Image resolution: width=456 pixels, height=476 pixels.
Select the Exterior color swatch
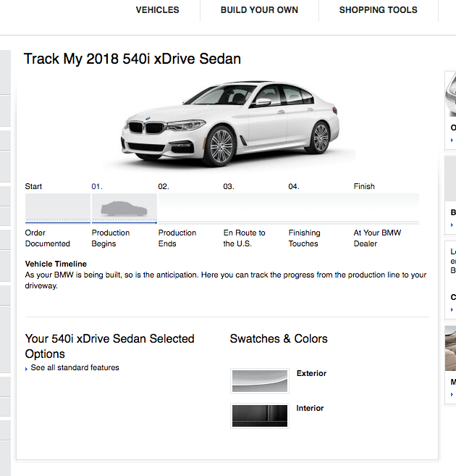tap(260, 381)
